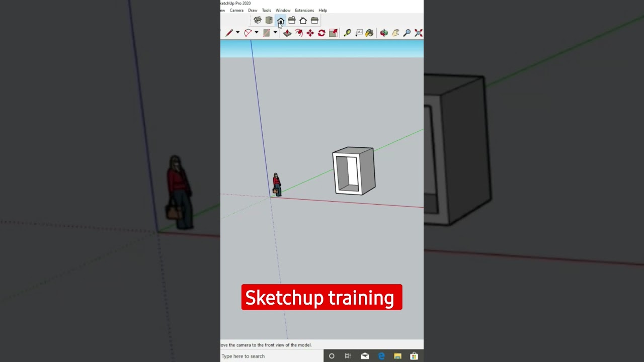
Task: Open the Camera menu
Action: (236, 10)
